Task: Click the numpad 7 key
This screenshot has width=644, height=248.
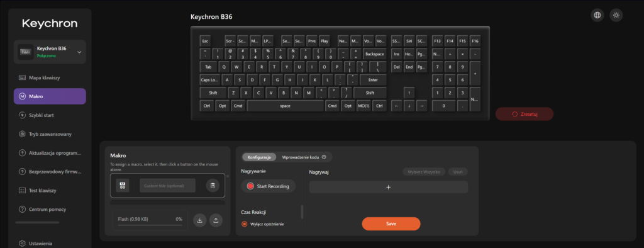Action: pyautogui.click(x=438, y=67)
